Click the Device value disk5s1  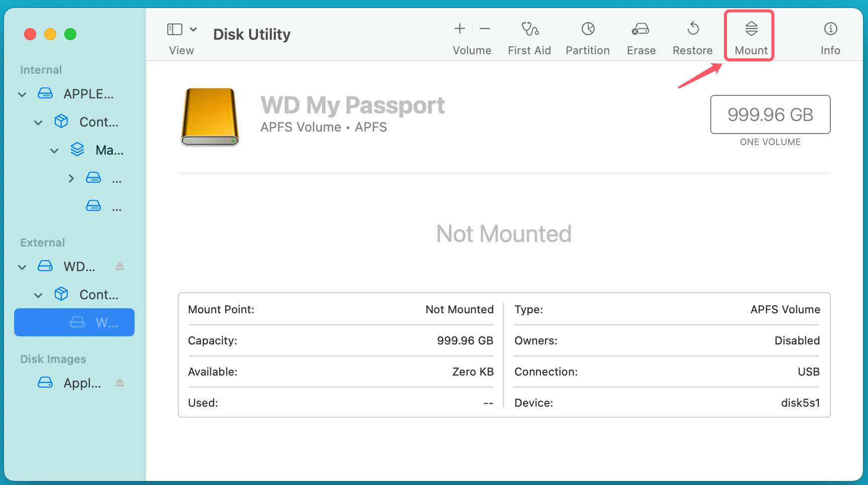[800, 403]
